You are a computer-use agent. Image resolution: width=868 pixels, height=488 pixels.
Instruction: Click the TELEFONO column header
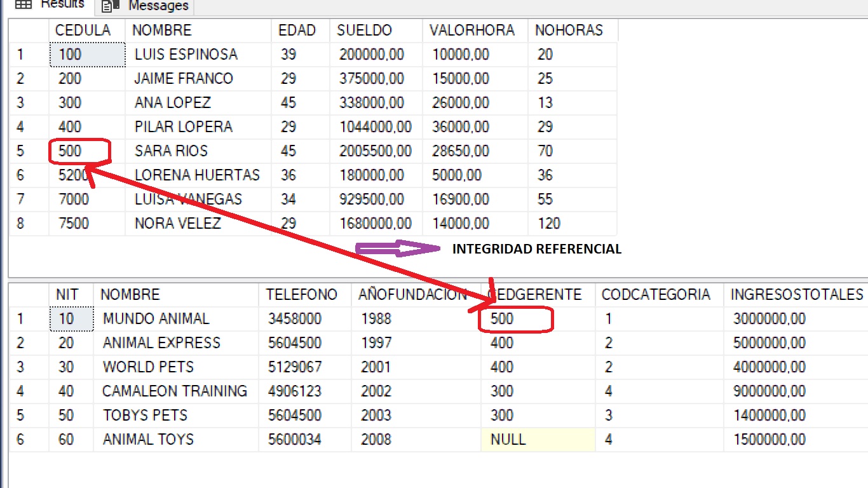click(305, 294)
